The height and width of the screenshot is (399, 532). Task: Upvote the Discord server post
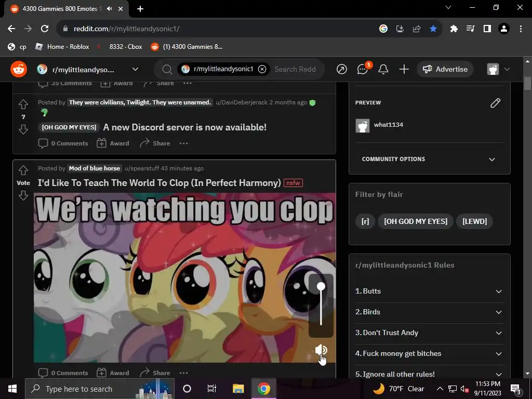(x=23, y=104)
